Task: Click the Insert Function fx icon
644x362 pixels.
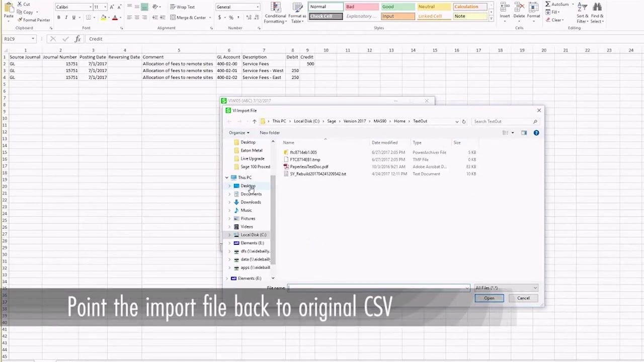Action: click(x=77, y=39)
